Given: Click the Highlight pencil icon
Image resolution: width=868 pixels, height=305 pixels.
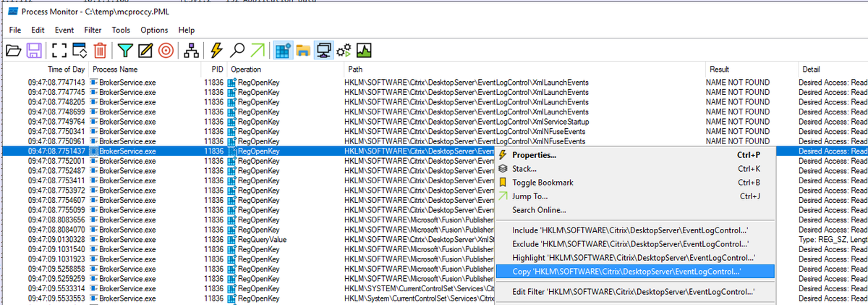Looking at the screenshot, I should click(x=145, y=50).
